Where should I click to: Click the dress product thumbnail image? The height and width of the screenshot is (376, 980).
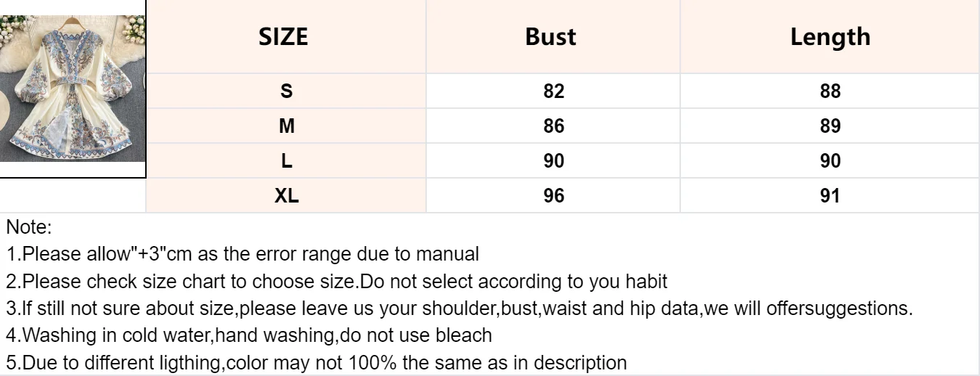(x=73, y=88)
